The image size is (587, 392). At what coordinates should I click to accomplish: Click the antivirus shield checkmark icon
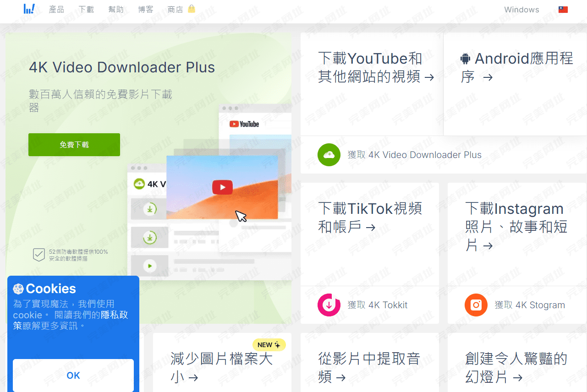click(x=39, y=255)
